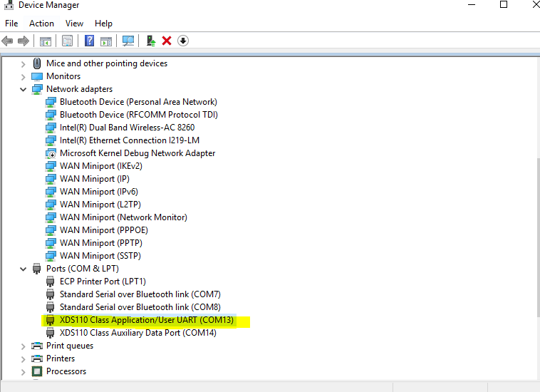
Task: Click the mouse icon beside Mice category
Action: point(37,63)
